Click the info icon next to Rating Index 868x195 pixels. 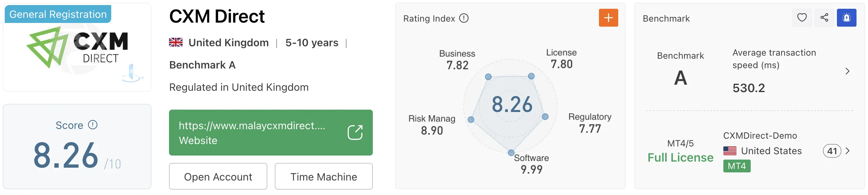coord(464,18)
